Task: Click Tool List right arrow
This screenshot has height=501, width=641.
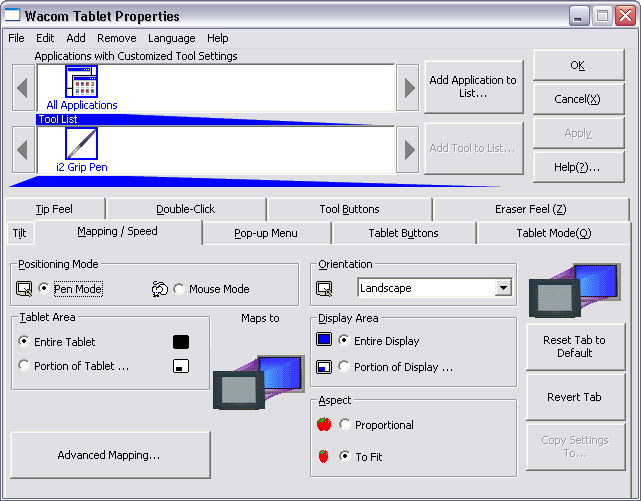Action: (408, 150)
